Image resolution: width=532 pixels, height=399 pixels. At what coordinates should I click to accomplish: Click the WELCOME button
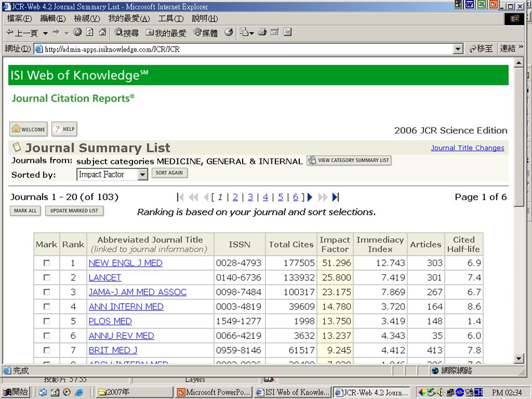click(x=28, y=129)
